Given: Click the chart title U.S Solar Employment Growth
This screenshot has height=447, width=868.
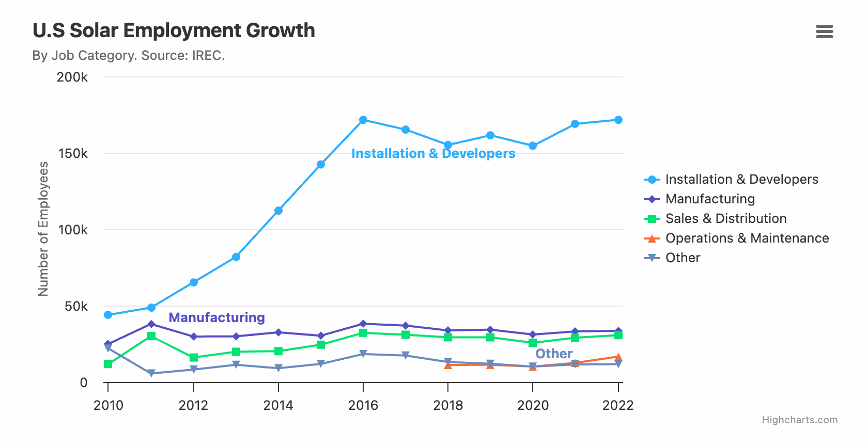Looking at the screenshot, I should tap(174, 30).
